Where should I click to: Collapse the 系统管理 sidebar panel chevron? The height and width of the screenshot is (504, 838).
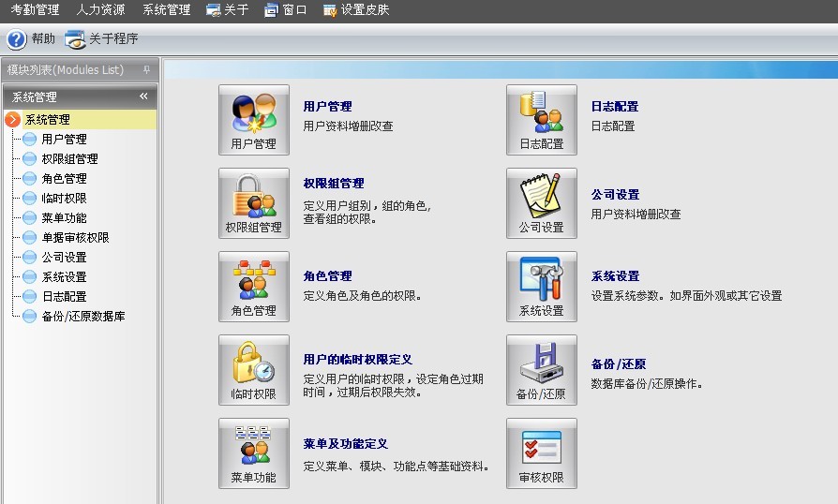(x=143, y=96)
